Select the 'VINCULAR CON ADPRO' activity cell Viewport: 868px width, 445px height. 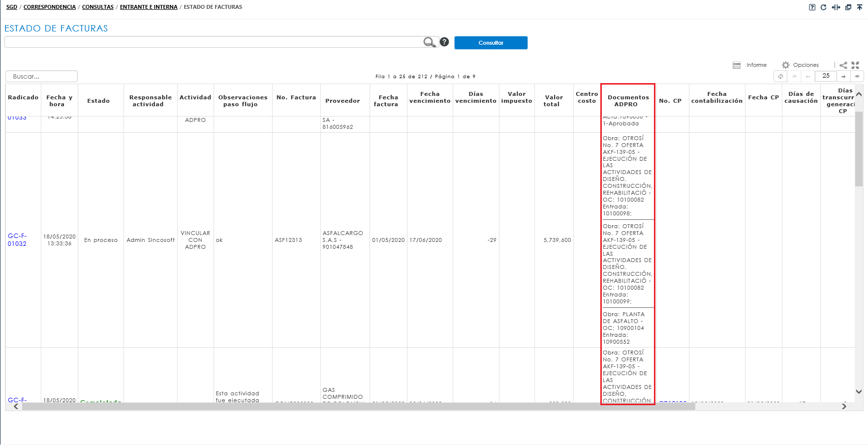(x=195, y=240)
